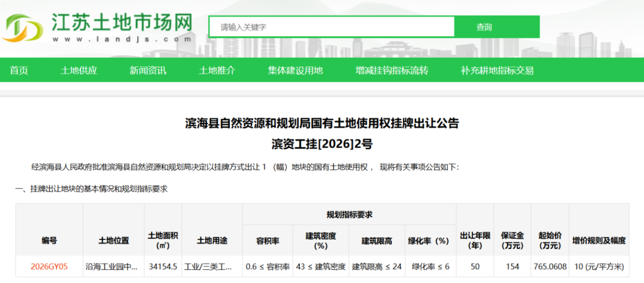Navigate to 增减挂钩指标流转
Screen dimensions: 644x283
point(392,70)
